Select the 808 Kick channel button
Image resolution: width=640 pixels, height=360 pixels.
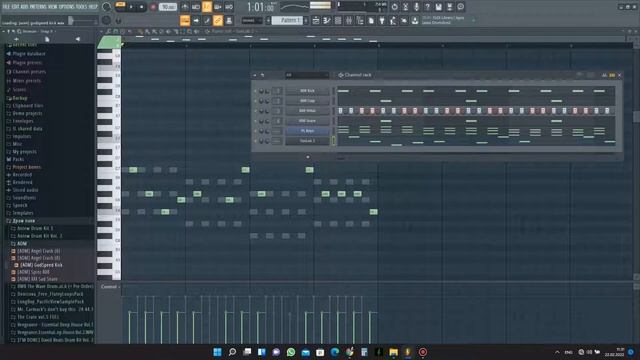(307, 91)
